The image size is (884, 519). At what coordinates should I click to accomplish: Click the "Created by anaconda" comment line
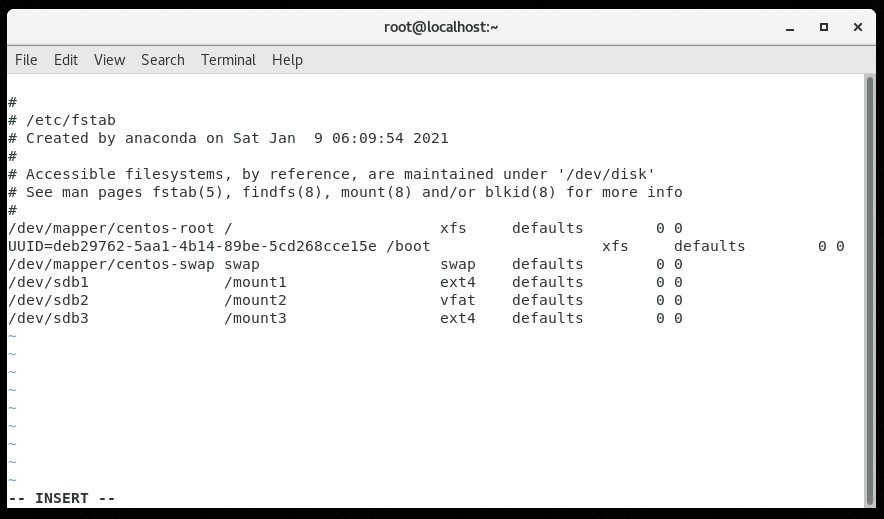coord(236,138)
